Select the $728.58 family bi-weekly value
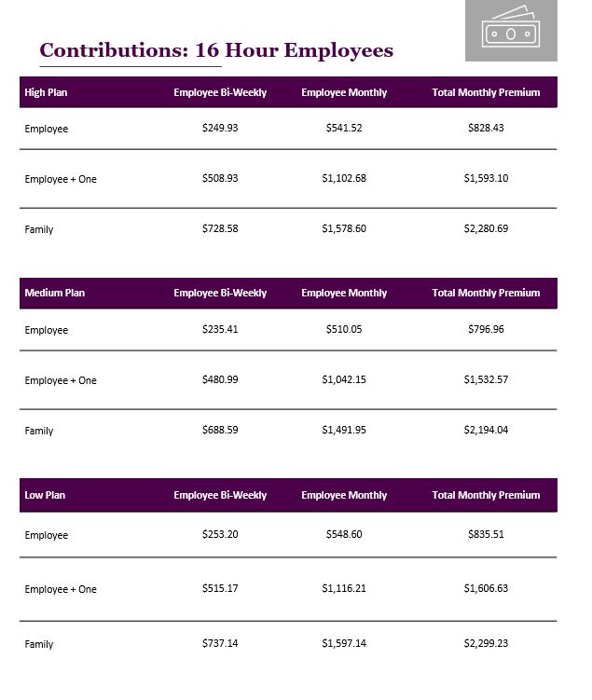Screen dimensions: 592x700 point(220,228)
